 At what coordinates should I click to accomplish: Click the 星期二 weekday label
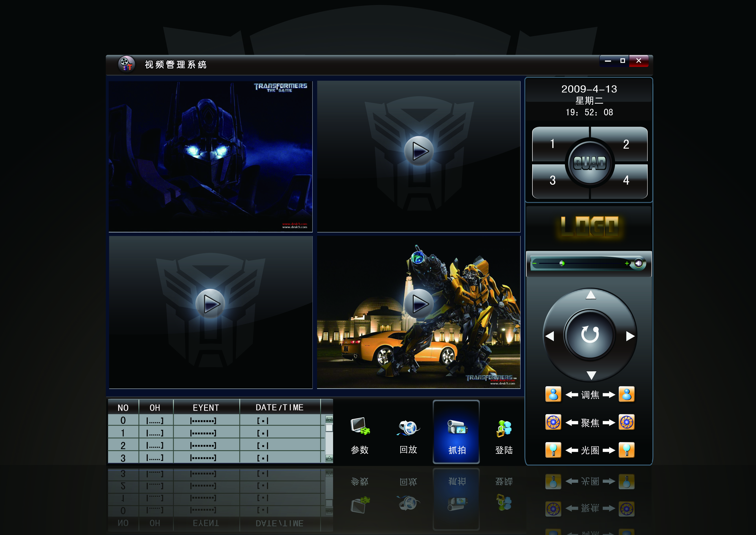589,100
